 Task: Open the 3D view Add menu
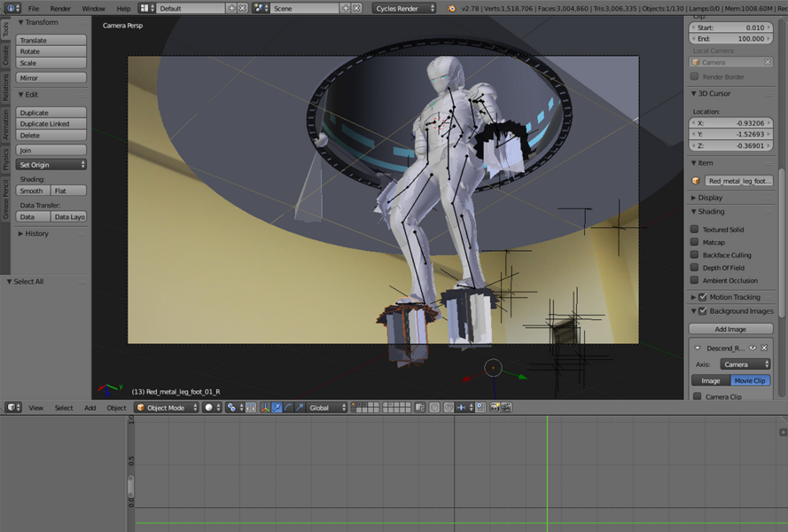tap(90, 407)
